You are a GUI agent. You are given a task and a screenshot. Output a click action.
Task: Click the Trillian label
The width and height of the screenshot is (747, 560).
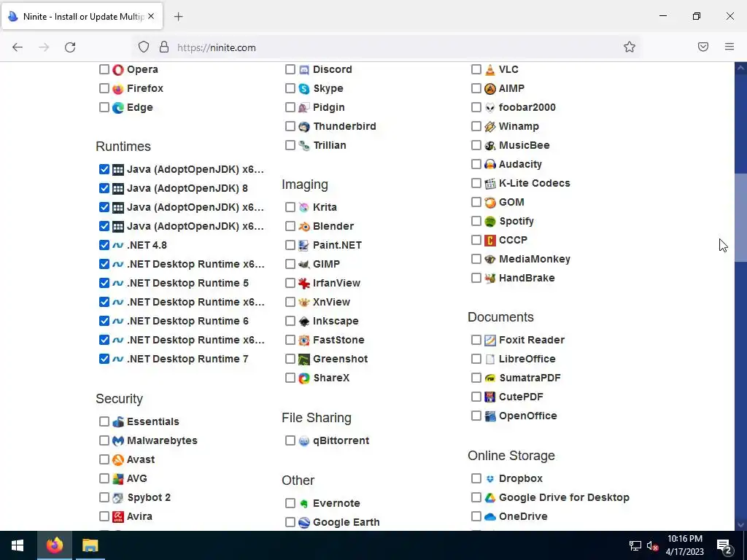tap(329, 145)
